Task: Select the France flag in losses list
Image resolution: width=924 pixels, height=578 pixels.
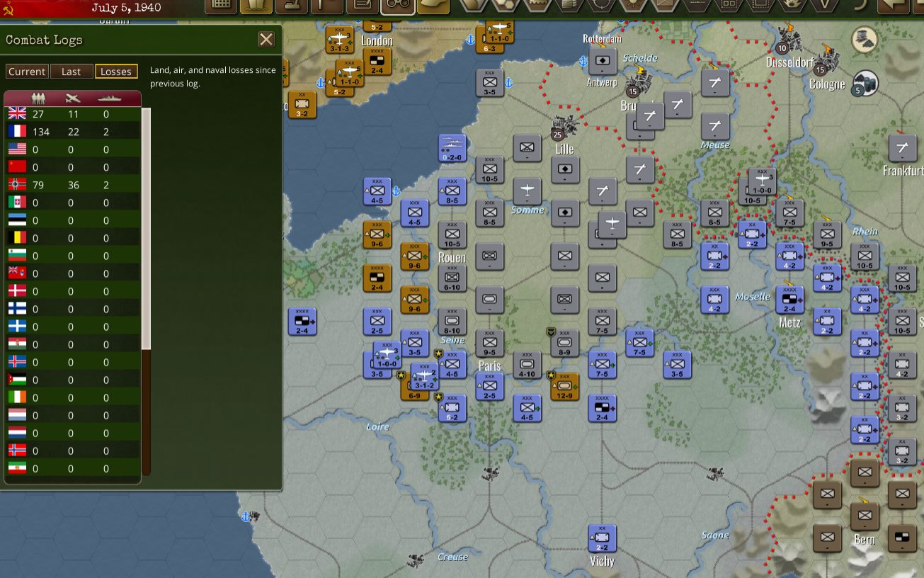Action: (x=17, y=131)
